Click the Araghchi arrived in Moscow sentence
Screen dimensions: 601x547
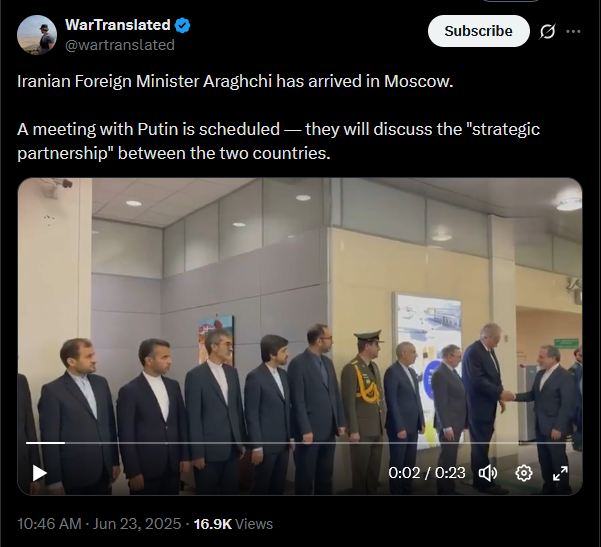coord(235,81)
